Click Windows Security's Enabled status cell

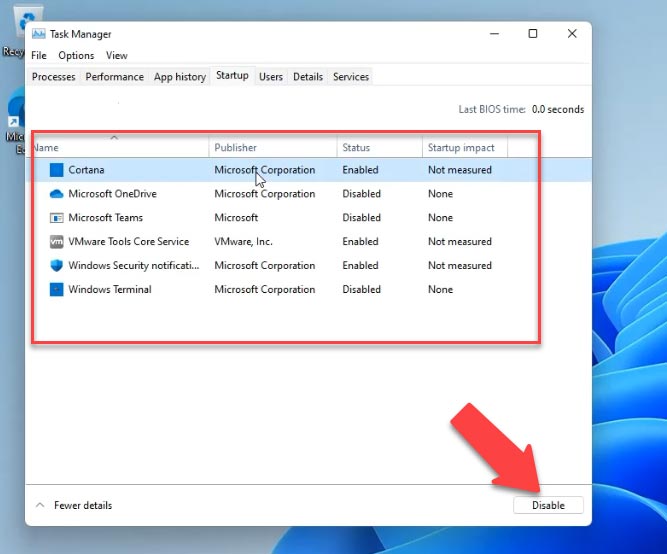[360, 265]
